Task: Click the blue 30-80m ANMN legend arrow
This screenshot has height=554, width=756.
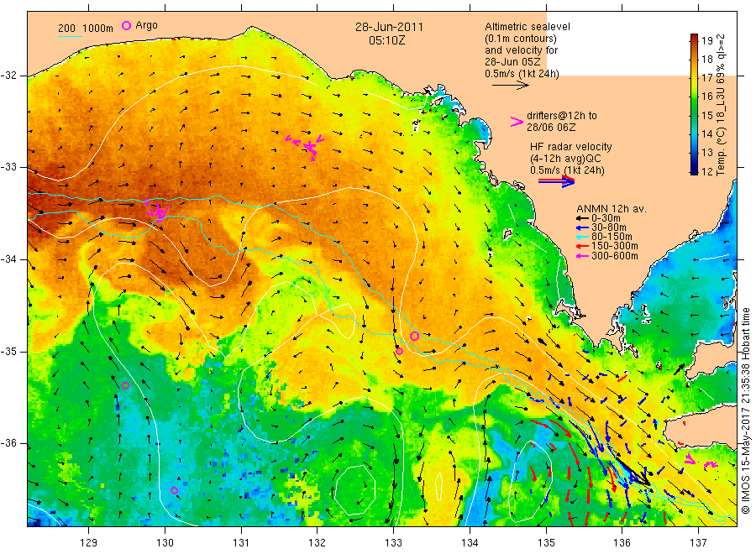Action: 582,227
